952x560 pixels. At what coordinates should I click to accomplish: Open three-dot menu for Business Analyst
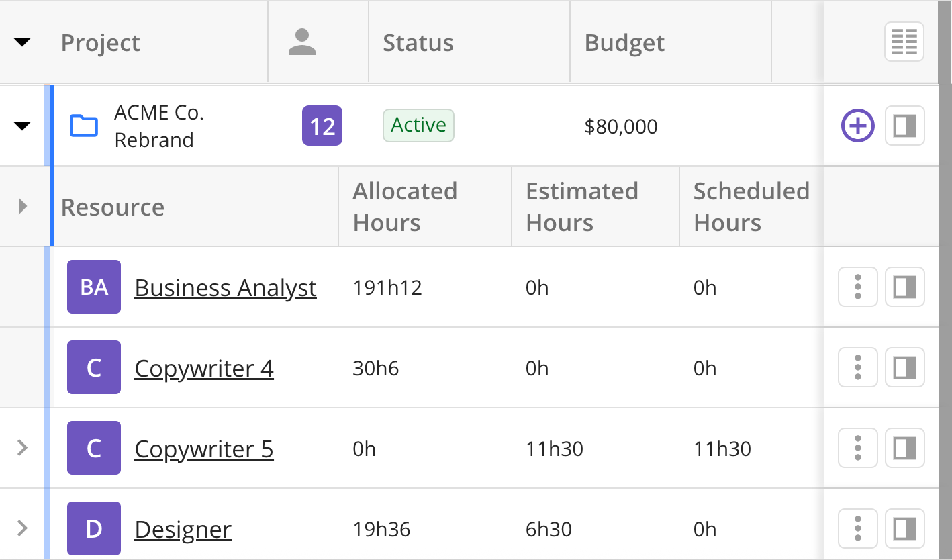coord(857,287)
